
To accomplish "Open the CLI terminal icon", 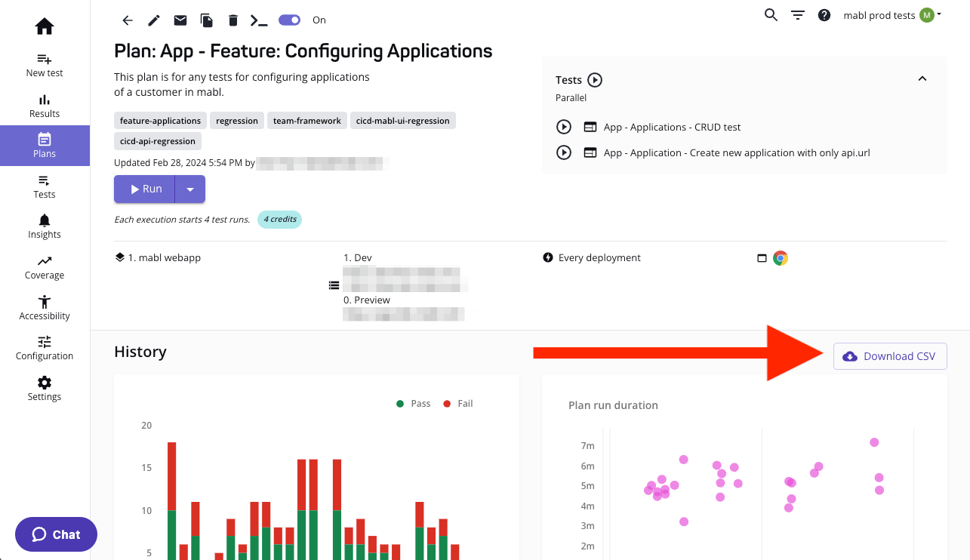I will click(259, 20).
